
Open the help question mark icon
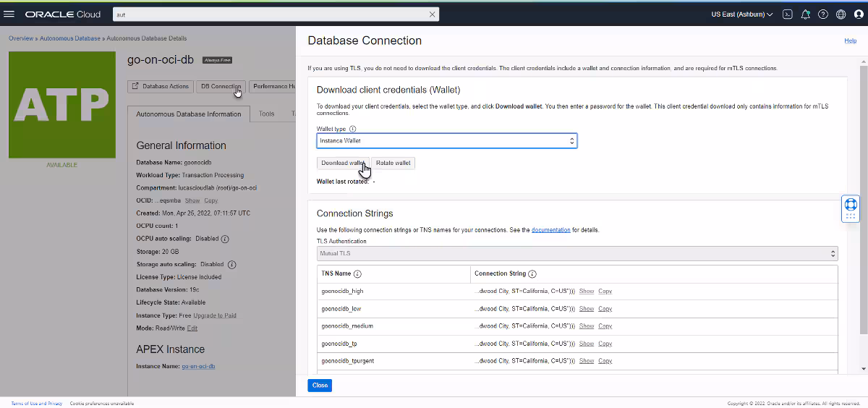[x=823, y=14]
